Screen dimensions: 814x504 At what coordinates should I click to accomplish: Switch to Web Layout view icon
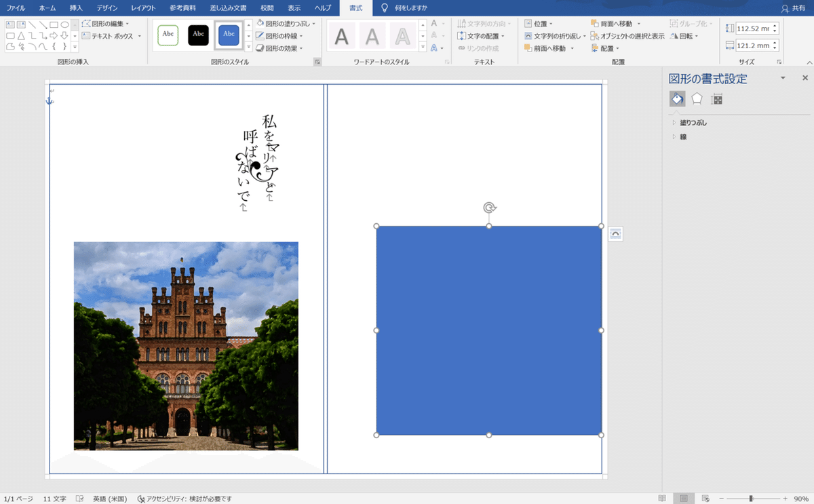(x=705, y=499)
